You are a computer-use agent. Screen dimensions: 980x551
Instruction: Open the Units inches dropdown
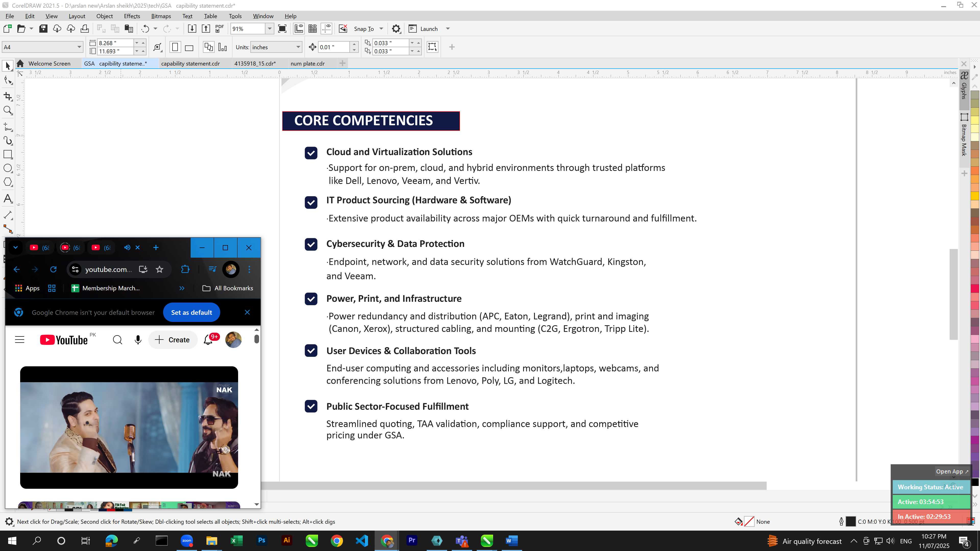(x=298, y=47)
